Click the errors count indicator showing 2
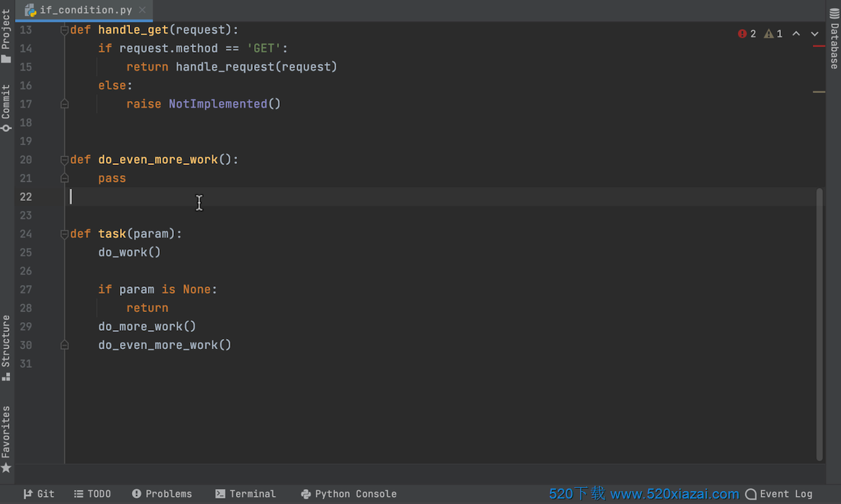 747,34
